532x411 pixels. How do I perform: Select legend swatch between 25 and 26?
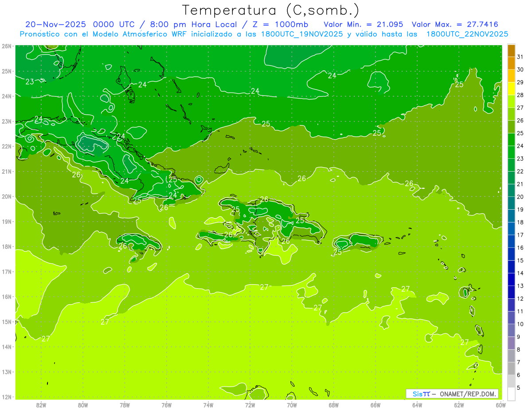point(511,127)
